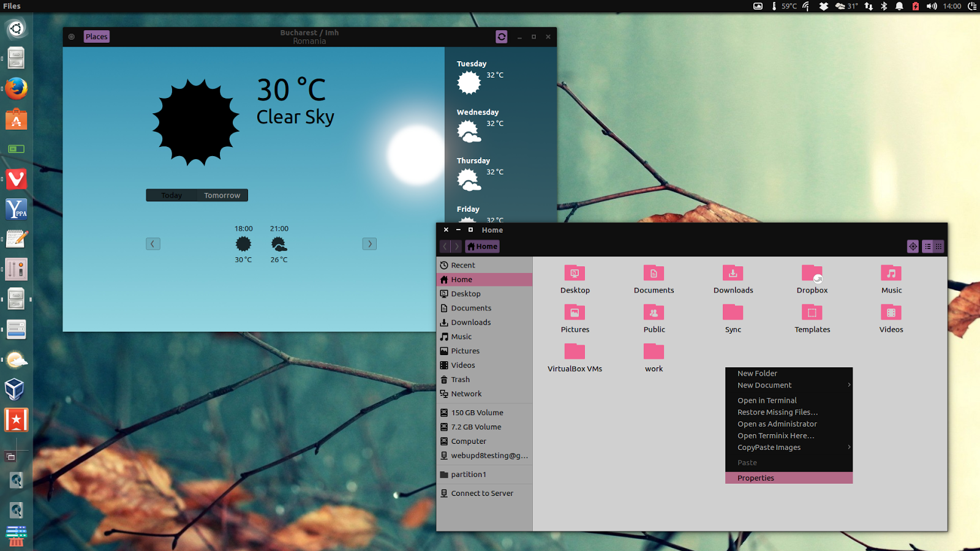Click the Home button in the path bar
This screenshot has width=980, height=551.
482,246
